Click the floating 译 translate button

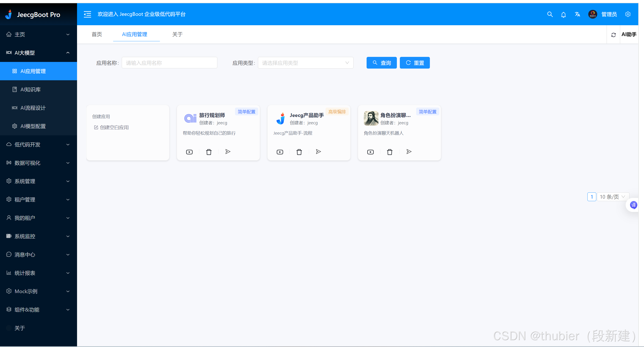633,205
